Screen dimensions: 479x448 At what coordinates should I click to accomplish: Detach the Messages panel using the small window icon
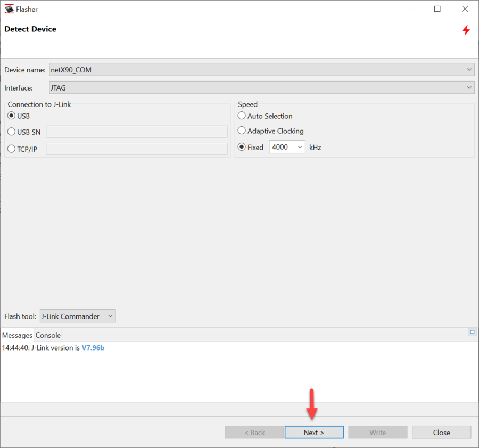tap(472, 332)
